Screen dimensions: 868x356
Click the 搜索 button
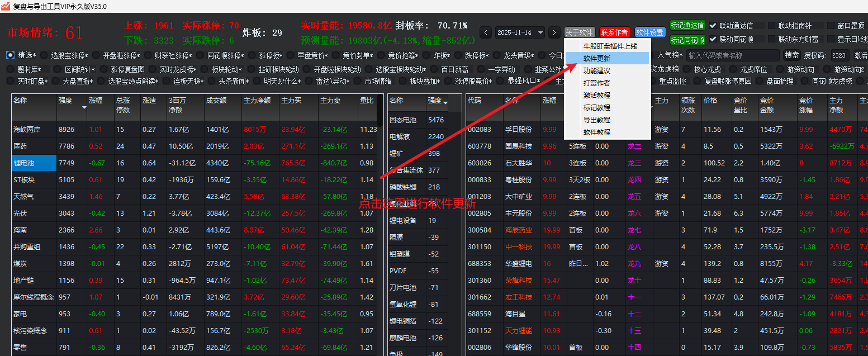(792, 55)
